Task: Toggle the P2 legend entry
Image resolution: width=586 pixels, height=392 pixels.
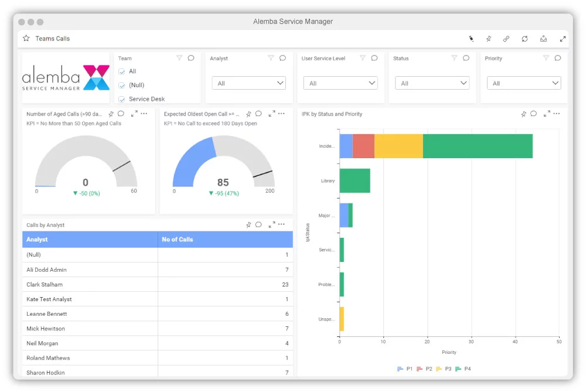Action: 425,369
